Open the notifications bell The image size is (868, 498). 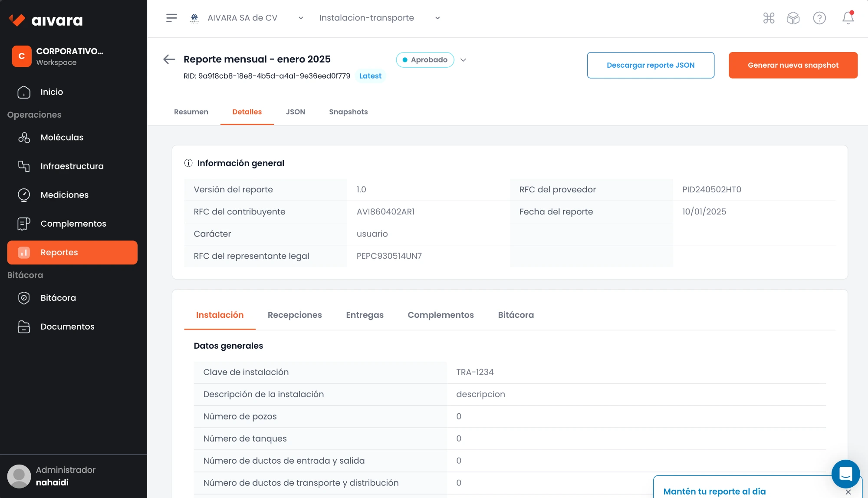(x=848, y=17)
